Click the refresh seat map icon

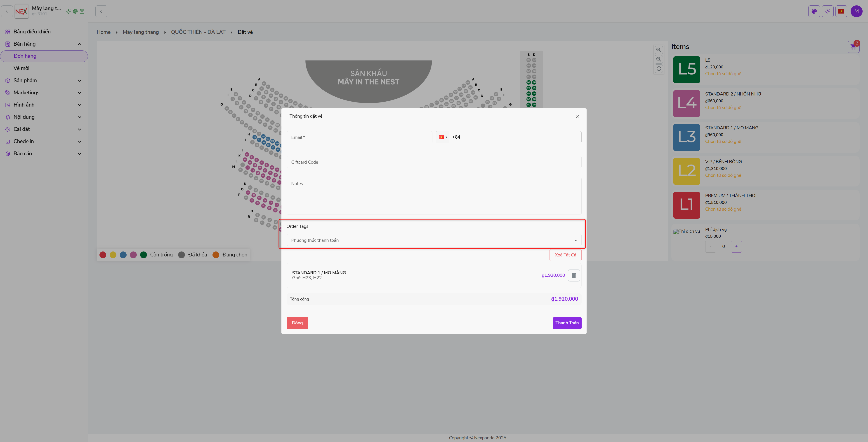(x=658, y=69)
